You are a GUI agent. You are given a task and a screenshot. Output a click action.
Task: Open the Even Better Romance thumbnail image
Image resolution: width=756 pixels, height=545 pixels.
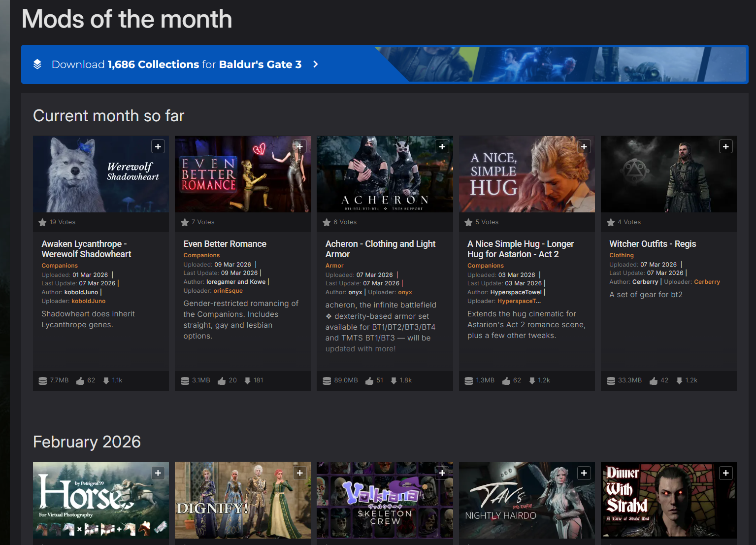243,174
